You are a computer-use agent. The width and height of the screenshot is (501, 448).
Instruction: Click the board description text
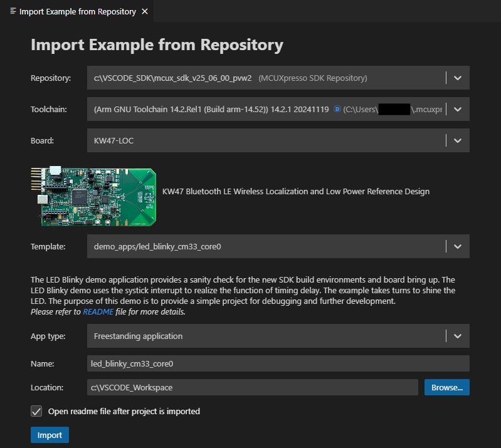pyautogui.click(x=296, y=191)
